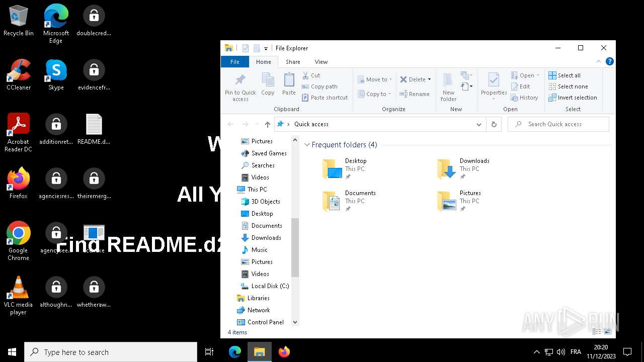The width and height of the screenshot is (644, 362).
Task: Click Quick Access Toolbar Properties icon
Action: pos(246,48)
